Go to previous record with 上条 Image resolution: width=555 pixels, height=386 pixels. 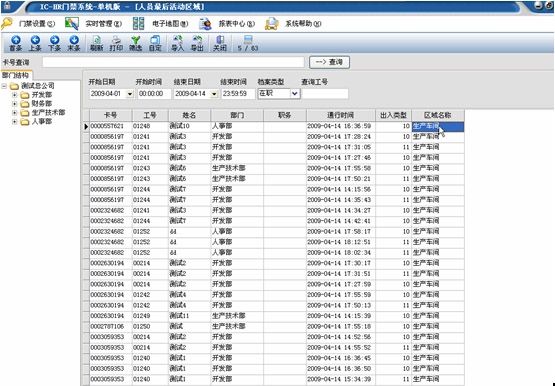pyautogui.click(x=35, y=43)
